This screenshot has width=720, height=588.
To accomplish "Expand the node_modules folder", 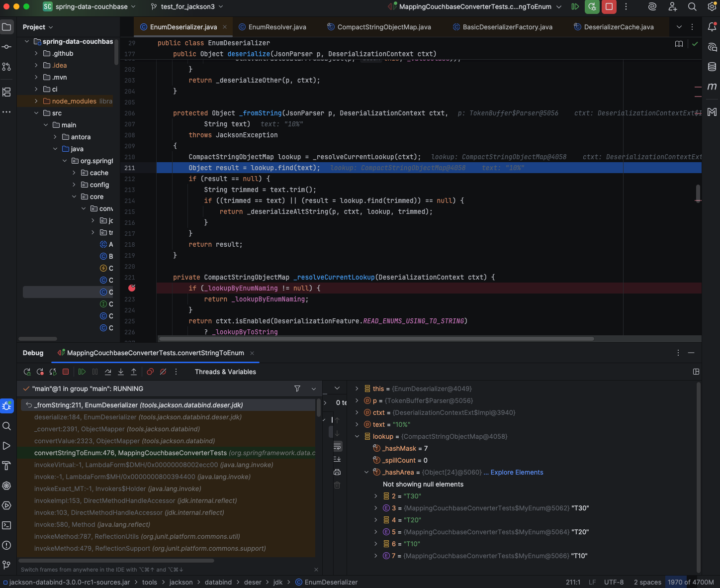I will click(36, 101).
